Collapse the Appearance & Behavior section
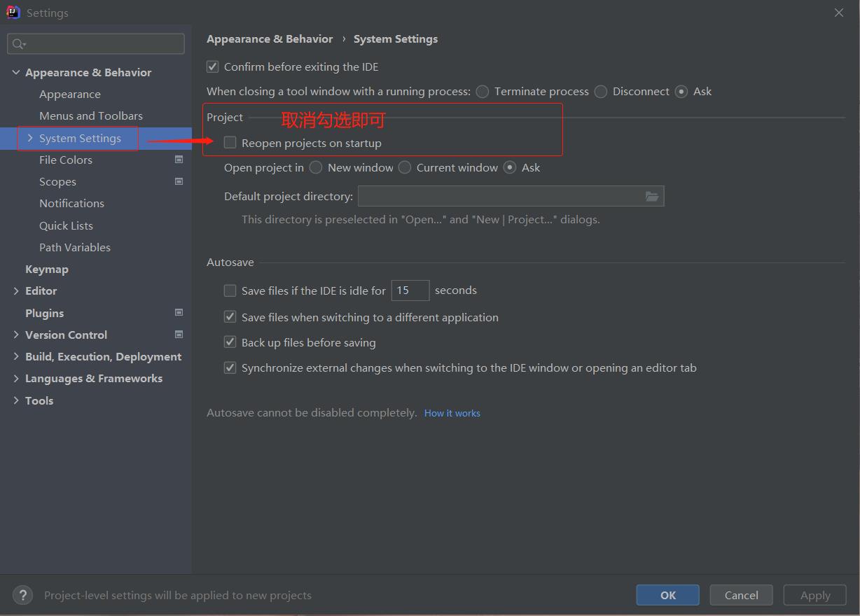860x616 pixels. coord(15,72)
